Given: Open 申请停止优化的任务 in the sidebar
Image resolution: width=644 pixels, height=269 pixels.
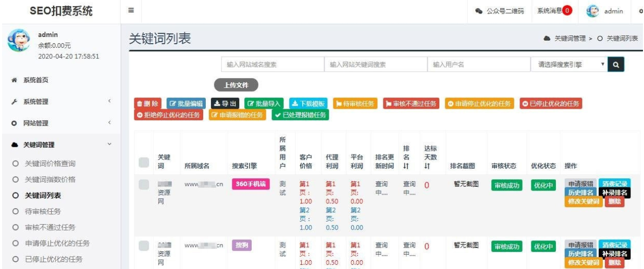Looking at the screenshot, I should coord(57,243).
